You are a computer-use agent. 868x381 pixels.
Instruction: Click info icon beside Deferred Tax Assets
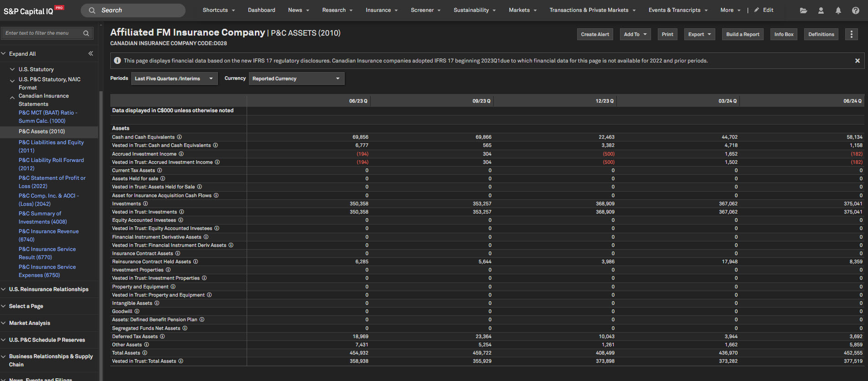162,336
